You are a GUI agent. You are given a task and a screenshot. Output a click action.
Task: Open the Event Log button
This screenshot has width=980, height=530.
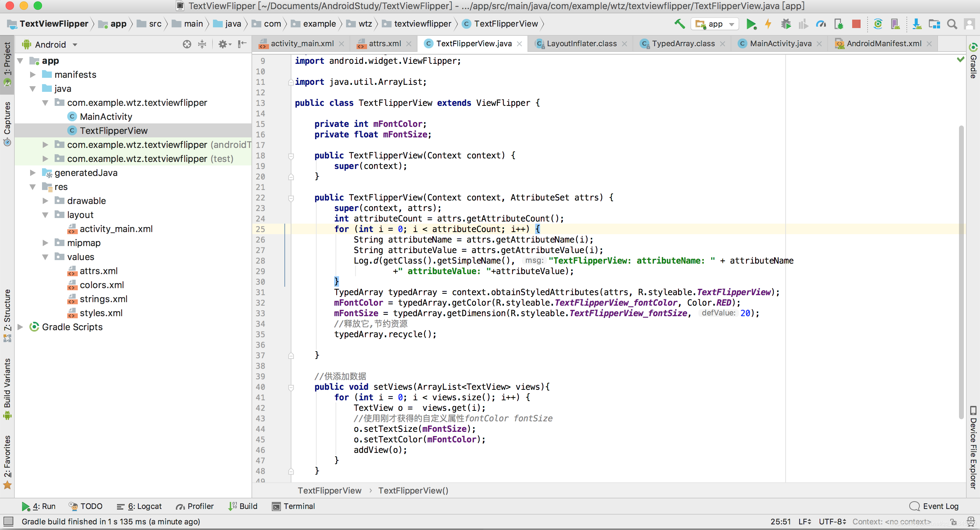[934, 506]
